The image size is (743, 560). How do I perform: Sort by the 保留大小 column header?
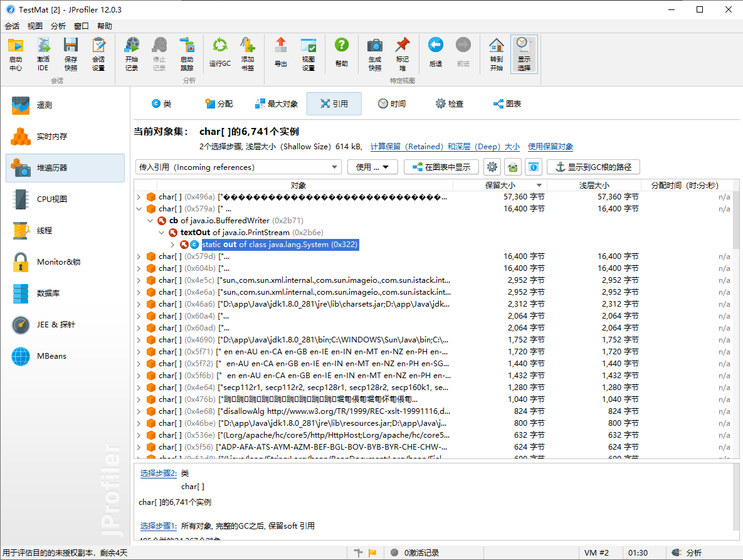point(500,185)
